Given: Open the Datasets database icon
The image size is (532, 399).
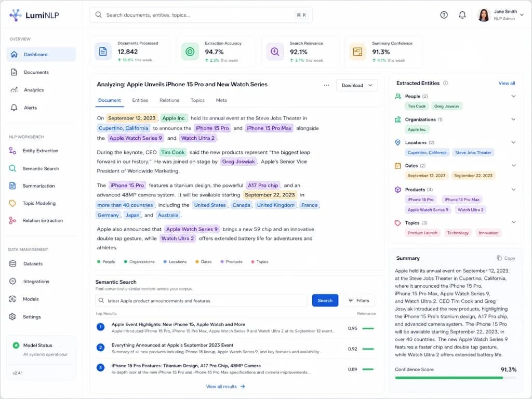Looking at the screenshot, I should (x=12, y=263).
